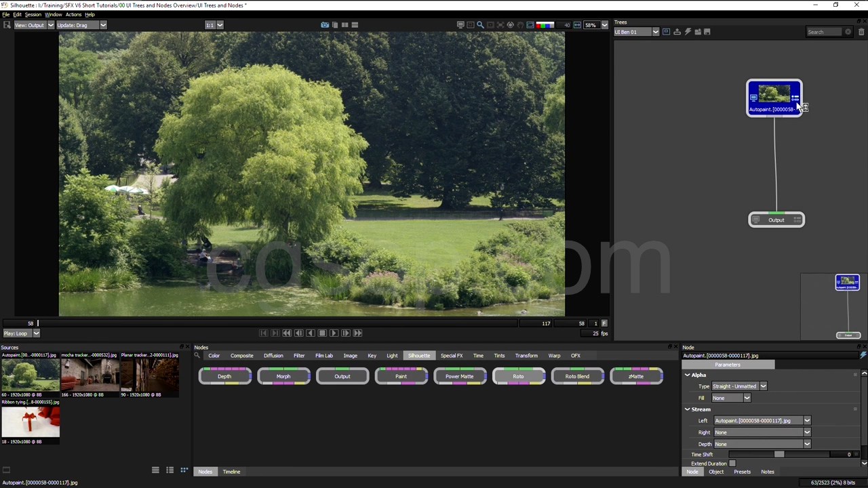
Task: Open the View: Output dropdown
Action: click(x=33, y=25)
